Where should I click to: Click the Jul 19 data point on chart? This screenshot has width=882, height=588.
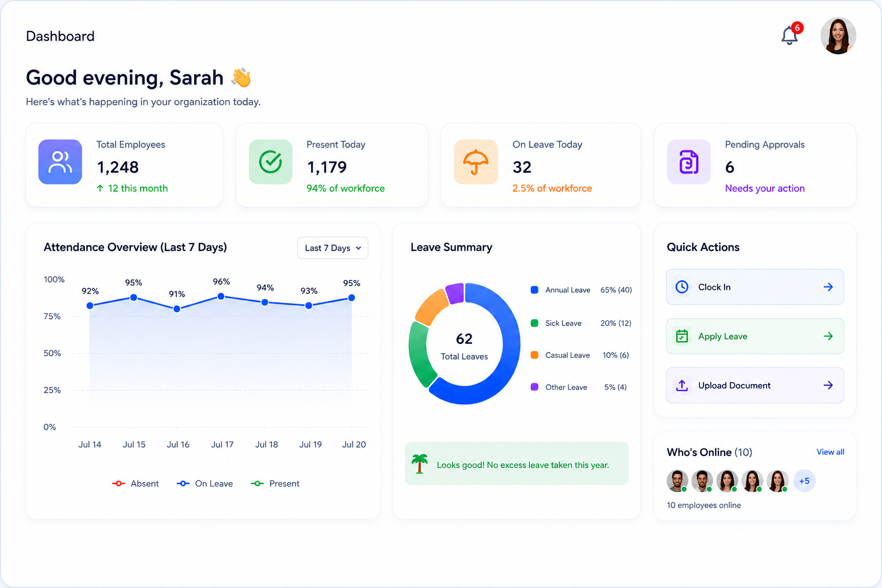pyautogui.click(x=309, y=305)
